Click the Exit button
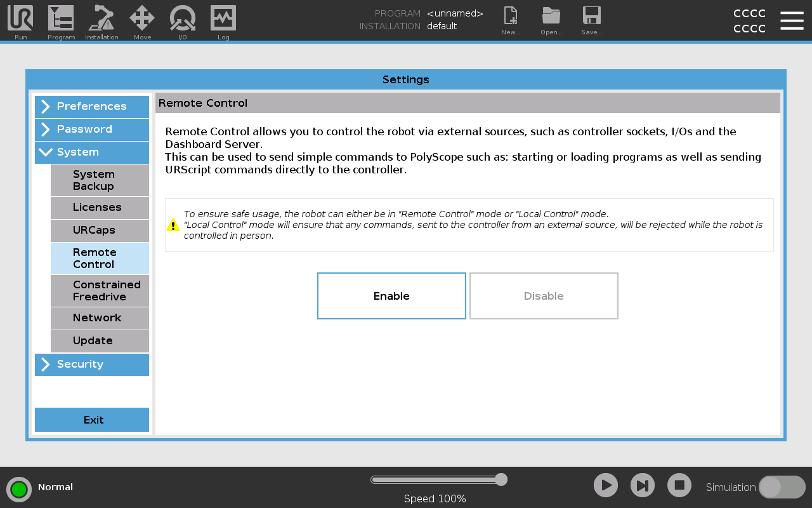The width and height of the screenshot is (812, 508). [x=92, y=420]
